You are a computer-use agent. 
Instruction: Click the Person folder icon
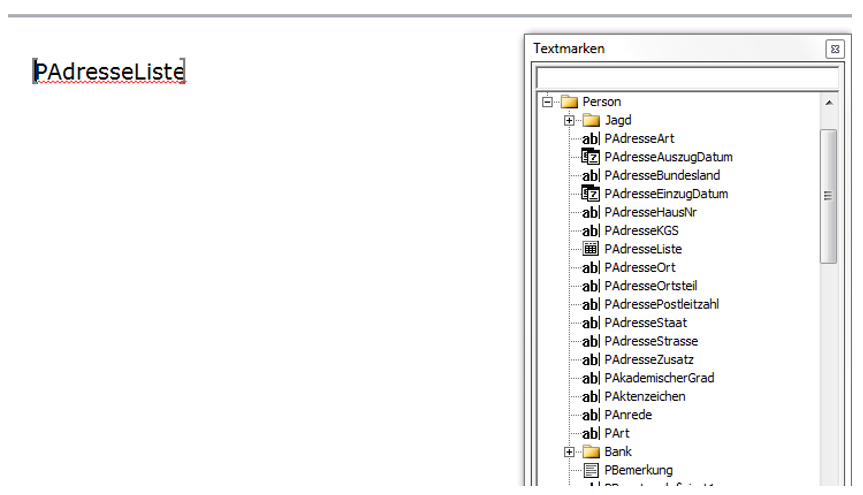569,102
